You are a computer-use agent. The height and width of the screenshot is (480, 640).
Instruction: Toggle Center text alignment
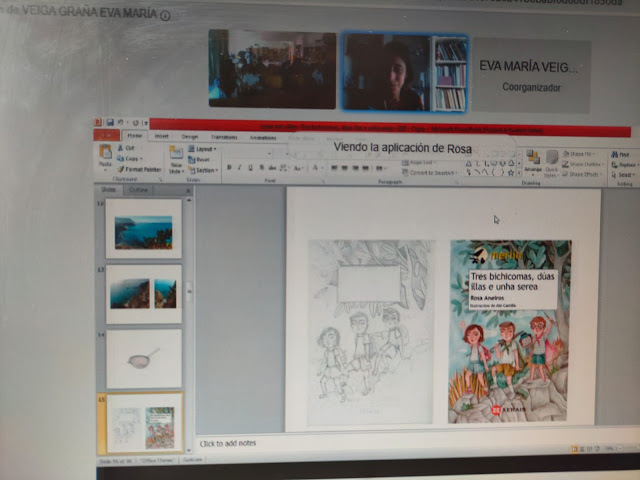[x=345, y=168]
